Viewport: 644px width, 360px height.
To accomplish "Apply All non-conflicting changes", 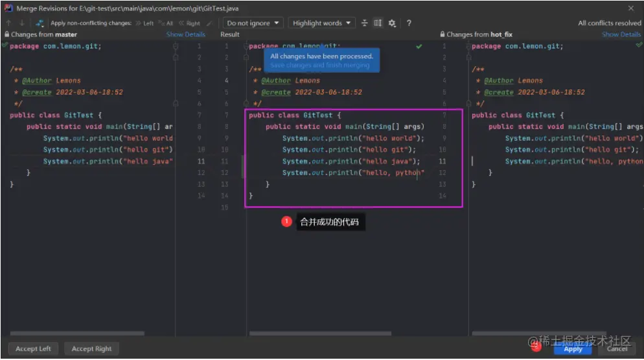I will pos(166,23).
